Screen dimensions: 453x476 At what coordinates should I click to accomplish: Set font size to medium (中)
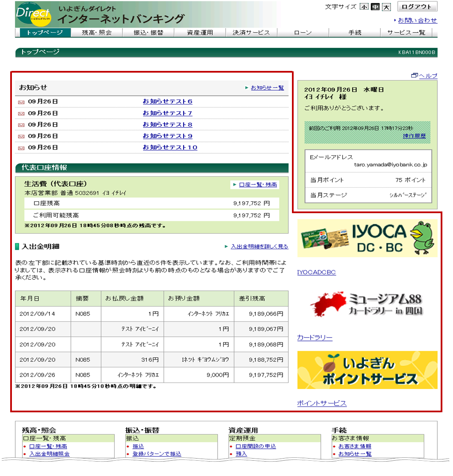tap(375, 7)
